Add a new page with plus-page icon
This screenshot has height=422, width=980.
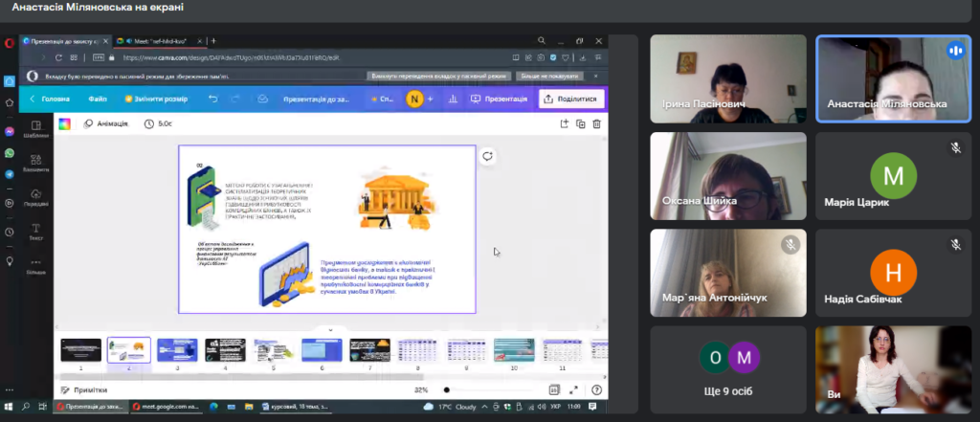(564, 123)
